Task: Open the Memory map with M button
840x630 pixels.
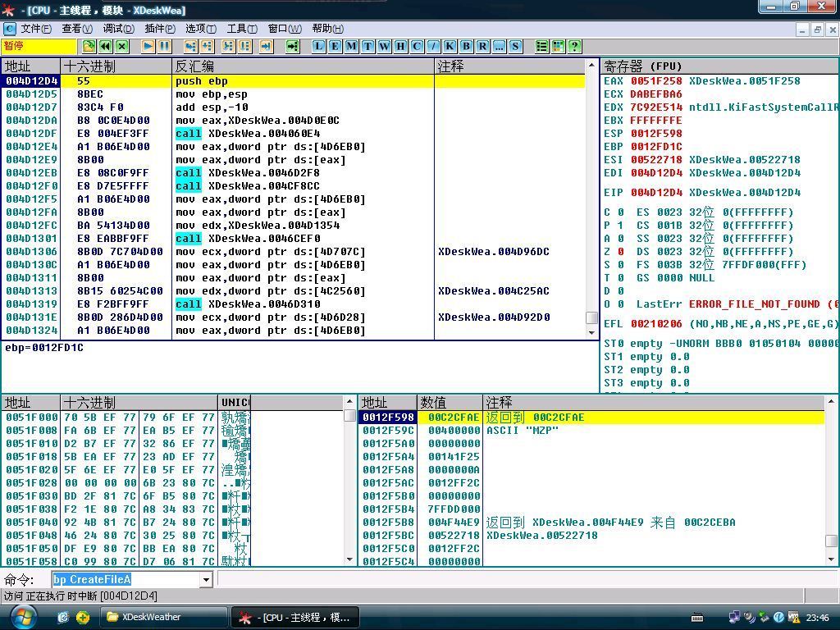Action: (x=351, y=47)
